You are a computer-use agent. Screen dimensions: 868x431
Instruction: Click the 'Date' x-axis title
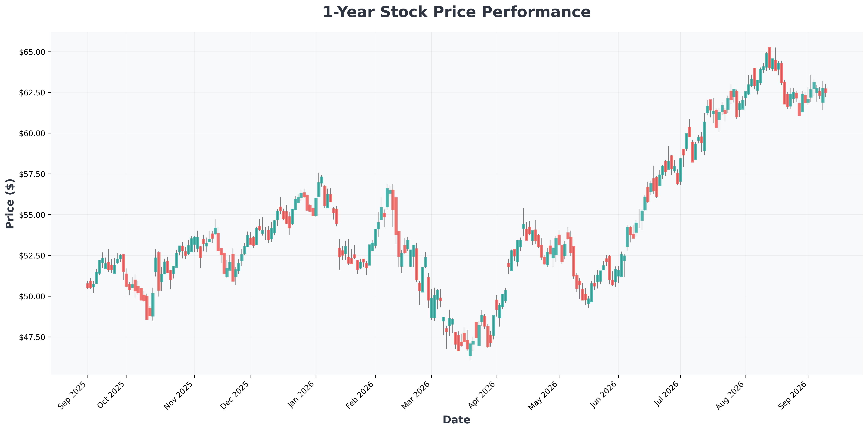point(457,420)
